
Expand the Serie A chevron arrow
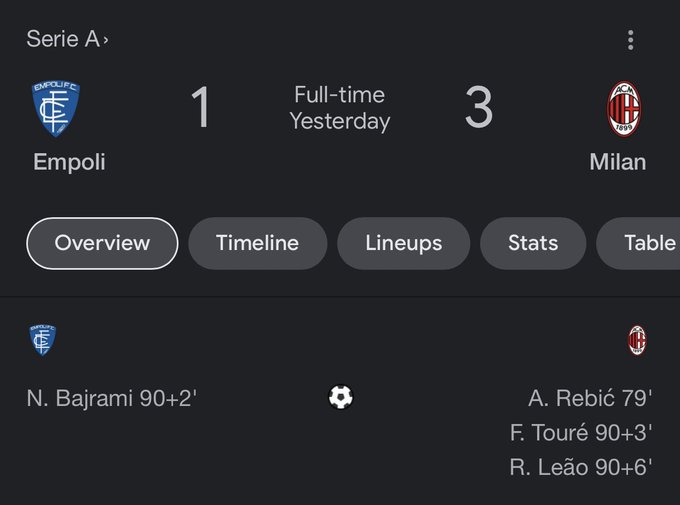106,40
